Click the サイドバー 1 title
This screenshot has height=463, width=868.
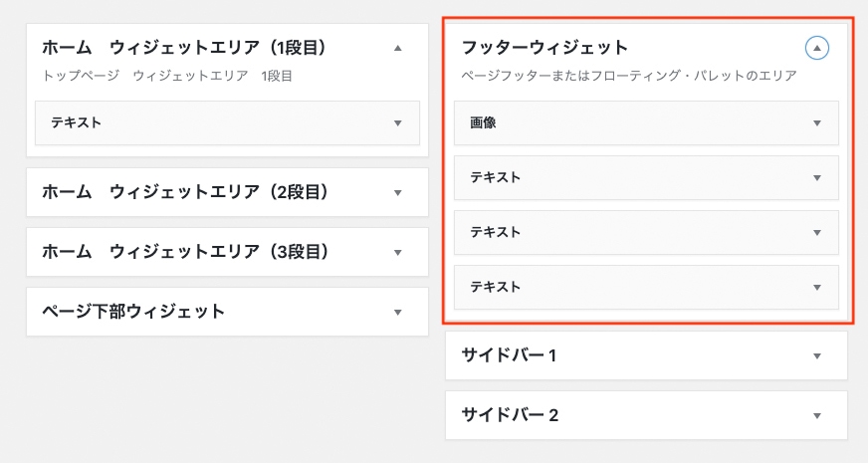510,355
